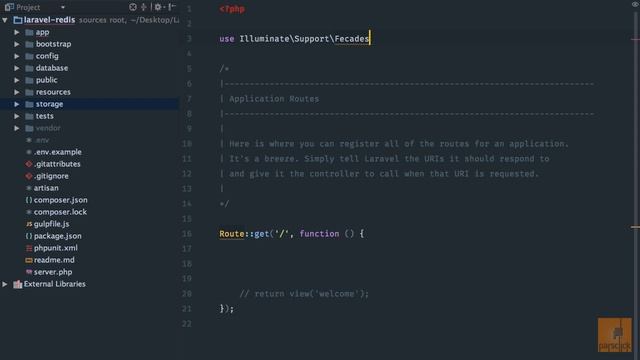This screenshot has width=640, height=360.
Task: Select the .env file
Action: pyautogui.click(x=42, y=140)
